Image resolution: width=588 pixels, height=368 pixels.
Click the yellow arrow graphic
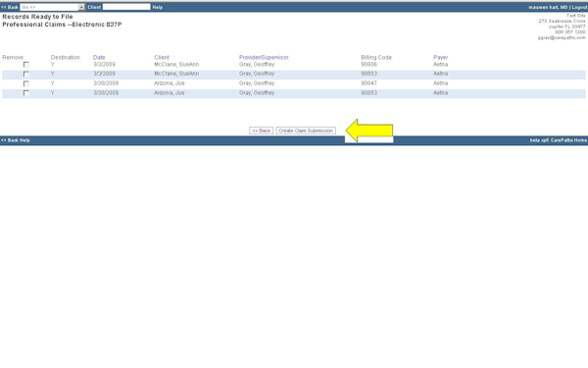(x=369, y=131)
